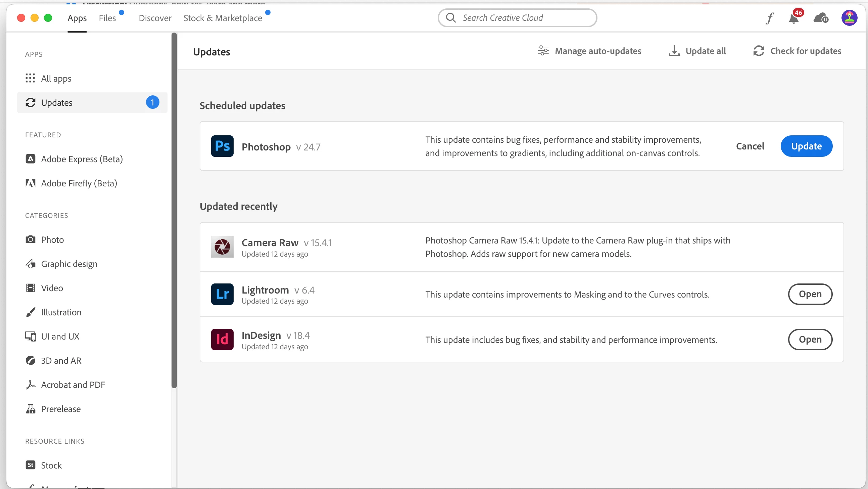Open Lightroom with its Open button
868x489 pixels.
810,294
